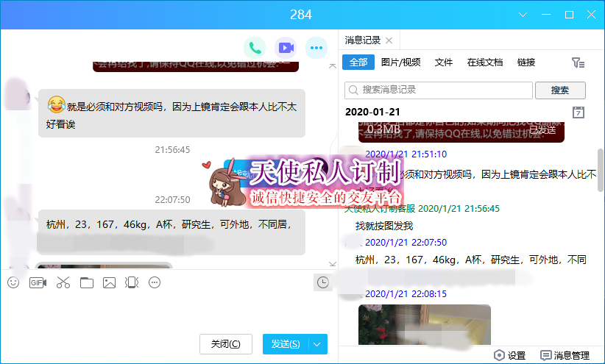Click the window shake icon
The image size is (605, 364).
pos(132,282)
